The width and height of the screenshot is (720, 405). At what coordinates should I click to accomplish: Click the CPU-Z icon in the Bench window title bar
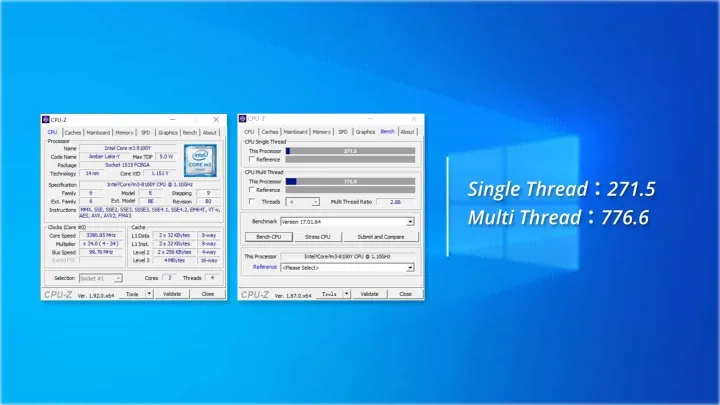[x=245, y=119]
